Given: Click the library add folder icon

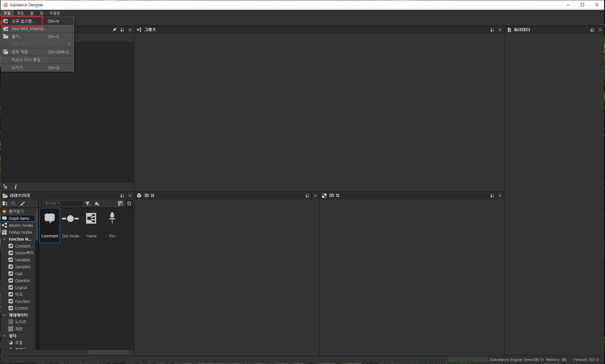Looking at the screenshot, I should 5,204.
